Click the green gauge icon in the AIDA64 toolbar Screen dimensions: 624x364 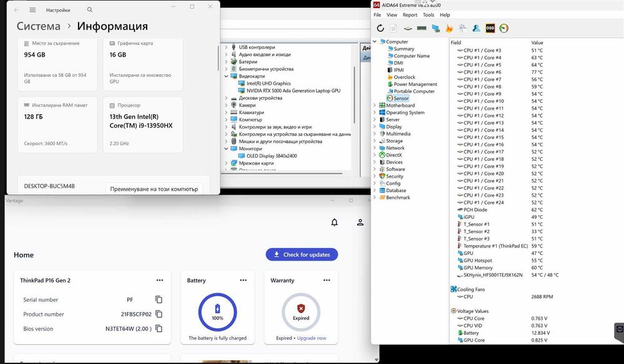[x=504, y=28]
